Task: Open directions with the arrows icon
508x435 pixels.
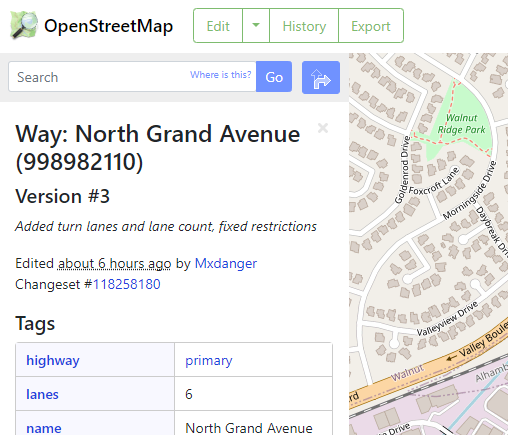Action: pyautogui.click(x=321, y=77)
